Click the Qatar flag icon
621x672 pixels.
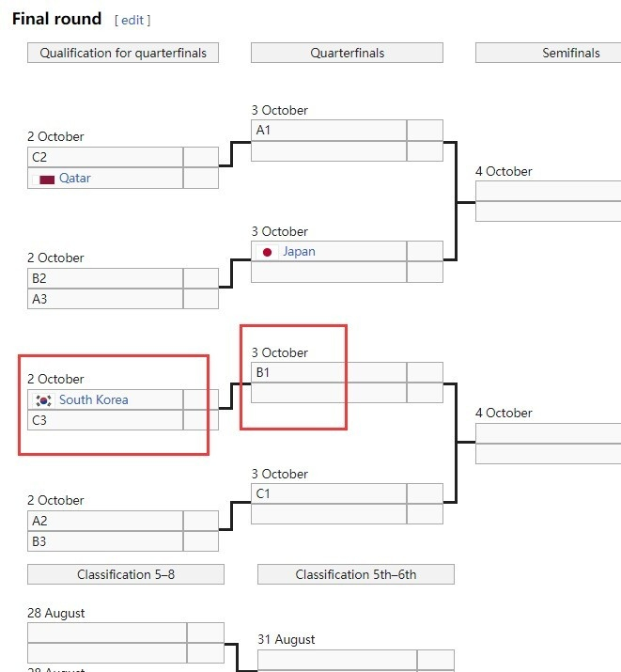pyautogui.click(x=46, y=179)
